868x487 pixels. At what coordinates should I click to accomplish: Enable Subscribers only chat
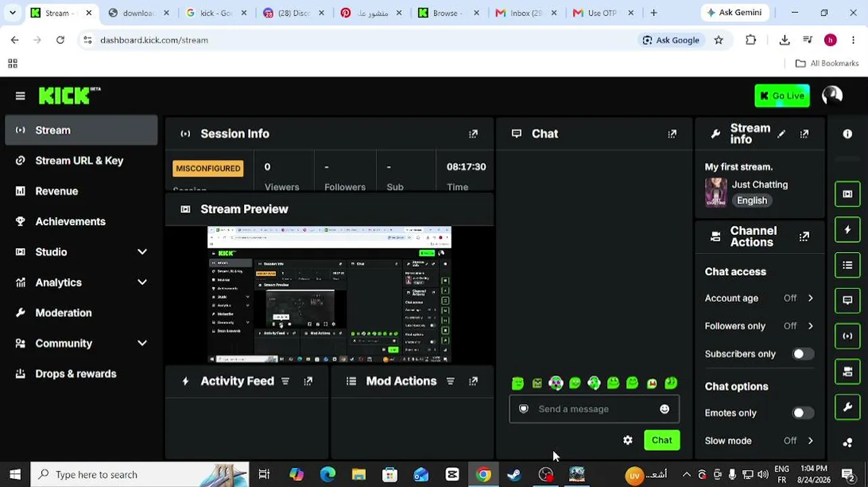pos(802,354)
